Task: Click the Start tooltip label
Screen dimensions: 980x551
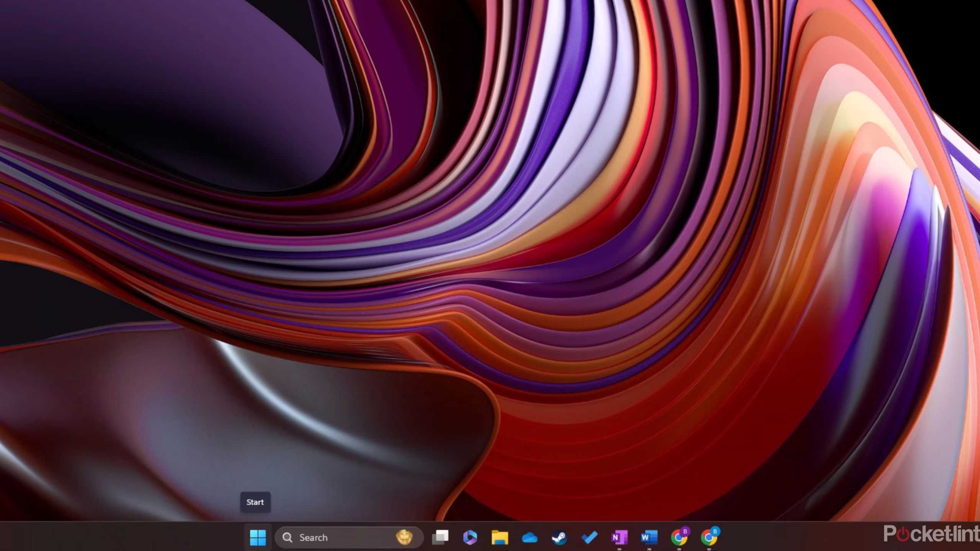Action: (255, 502)
